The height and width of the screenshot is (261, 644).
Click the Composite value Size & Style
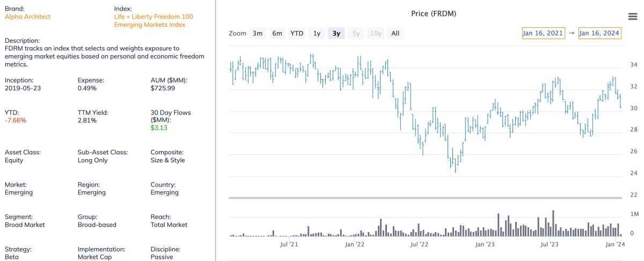tap(167, 160)
